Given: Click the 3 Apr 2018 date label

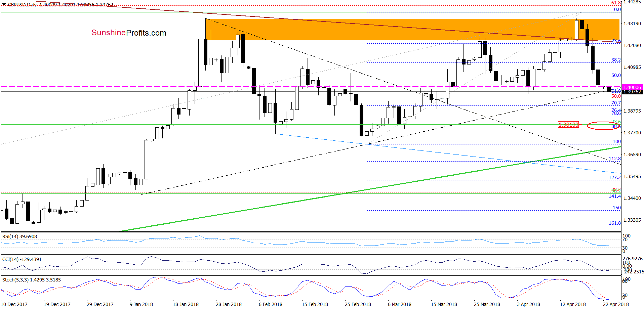Looking at the screenshot, I should click(x=528, y=304).
